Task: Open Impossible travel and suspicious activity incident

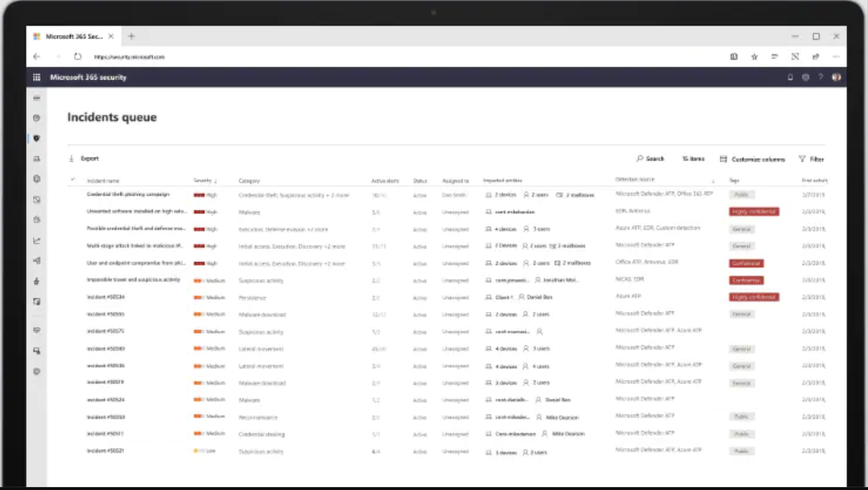Action: [x=133, y=280]
